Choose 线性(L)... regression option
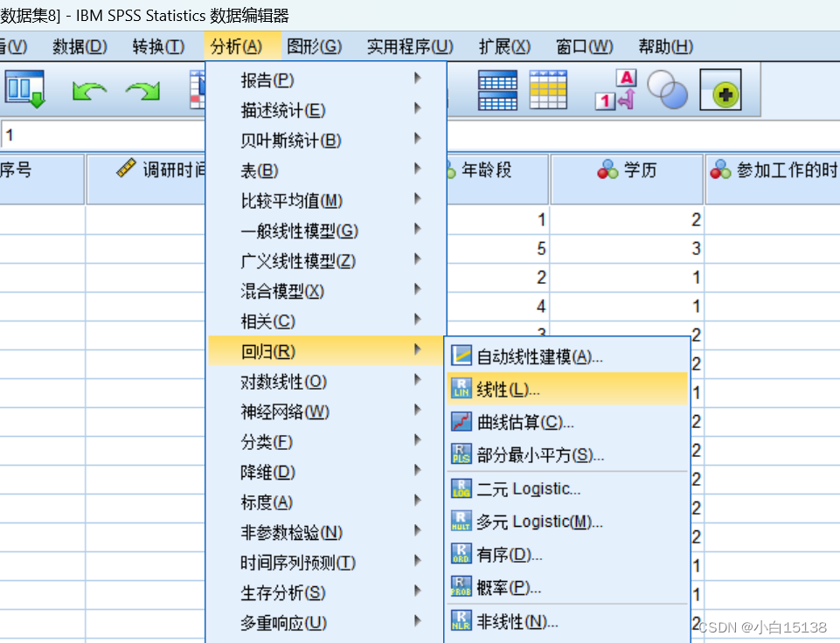The width and height of the screenshot is (840, 643). [567, 389]
